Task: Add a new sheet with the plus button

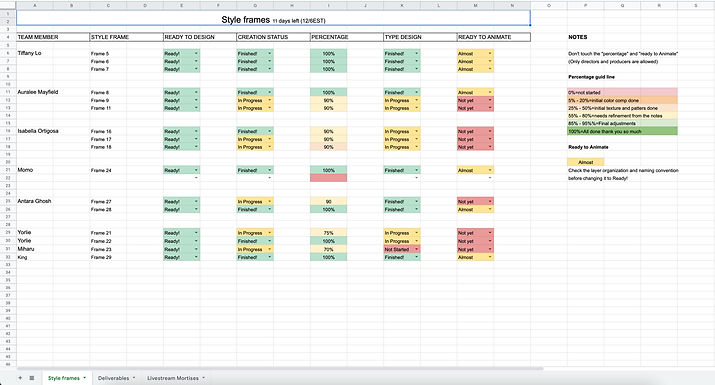Action: pos(20,378)
